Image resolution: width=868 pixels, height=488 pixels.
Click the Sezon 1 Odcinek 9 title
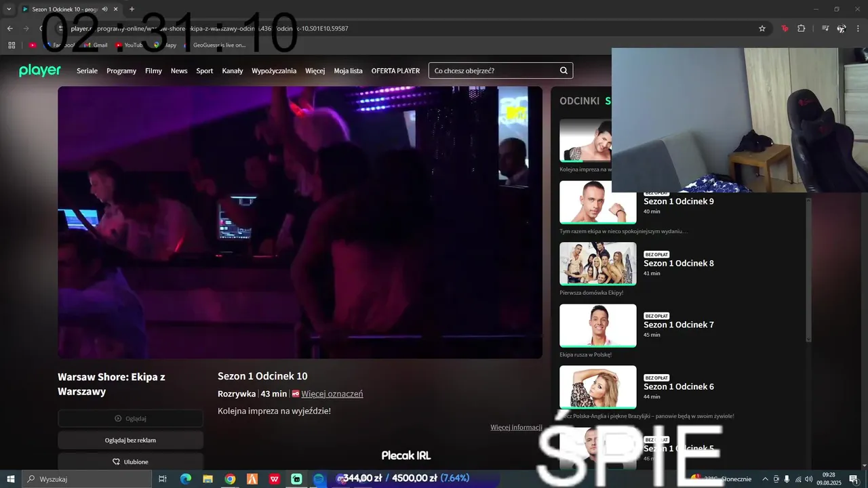click(x=679, y=201)
